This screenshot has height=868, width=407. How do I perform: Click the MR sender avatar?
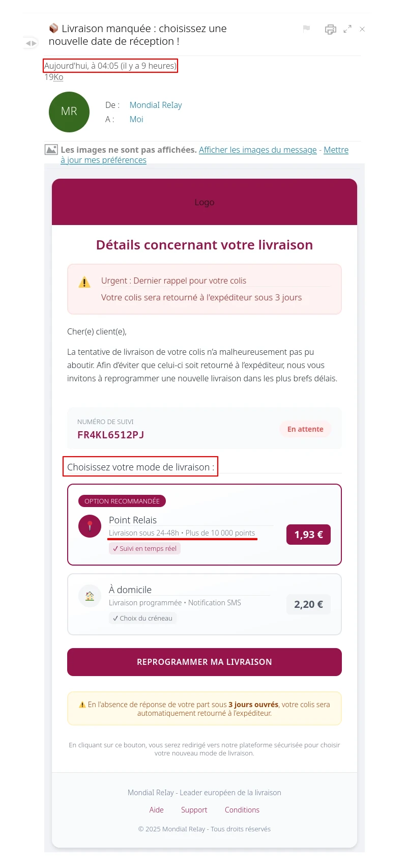coord(69,112)
